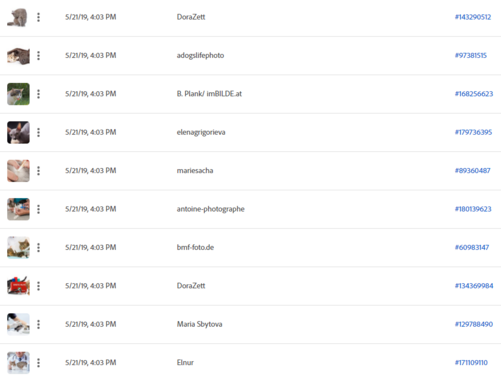Open the three-dot menu in the adogslifephoto row
This screenshot has width=501, height=379.
click(39, 56)
